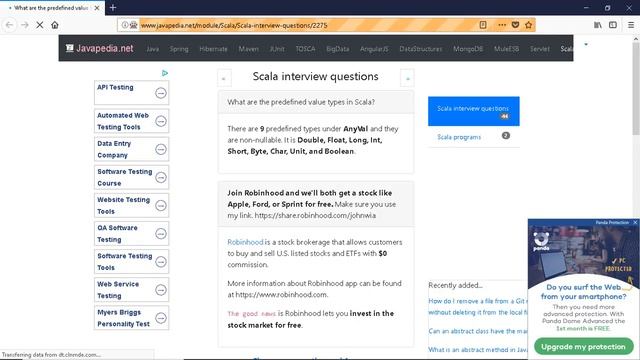Close the current browser tab
This screenshot has width=640, height=360.
(x=97, y=8)
